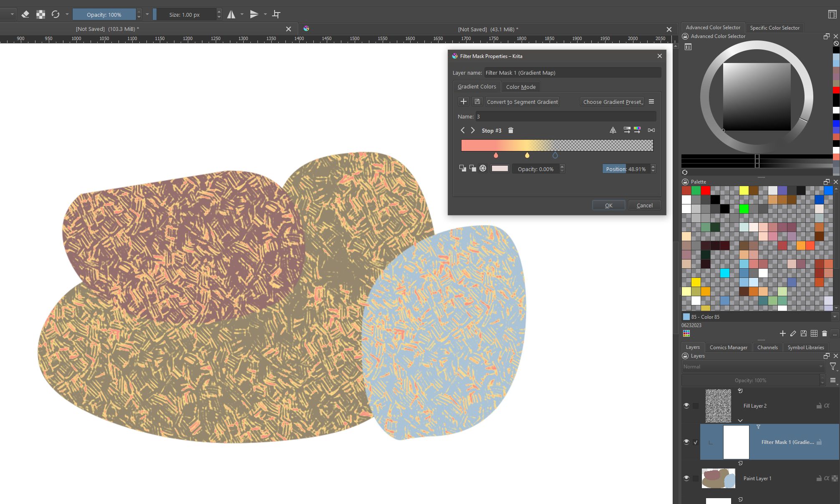Click the add gradient plus icon
This screenshot has width=840, height=504.
click(x=463, y=102)
